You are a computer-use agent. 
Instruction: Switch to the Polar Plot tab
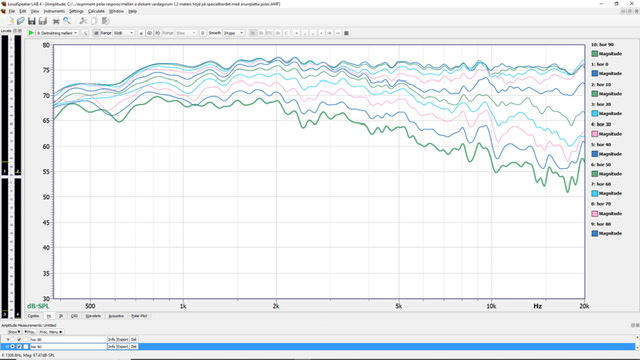pyautogui.click(x=139, y=316)
